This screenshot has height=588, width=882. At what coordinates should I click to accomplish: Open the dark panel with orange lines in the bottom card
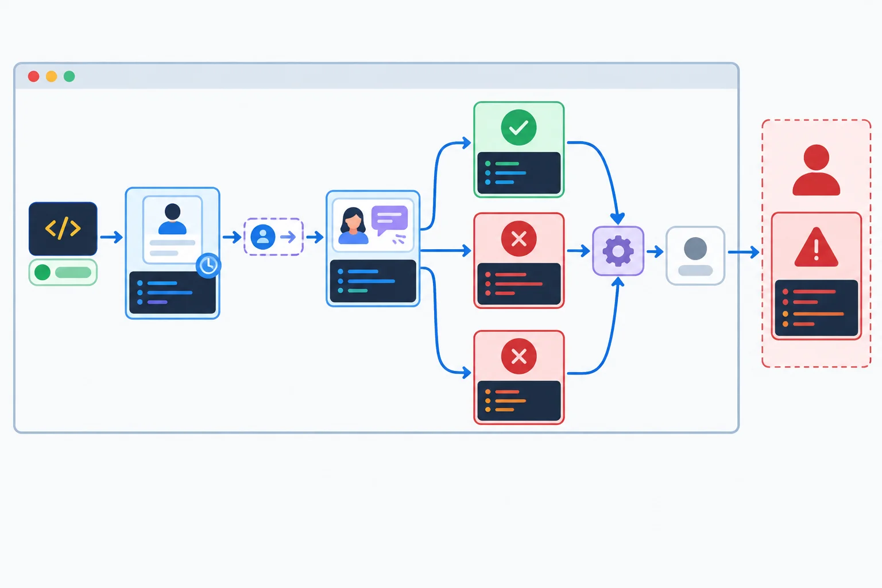click(x=519, y=401)
